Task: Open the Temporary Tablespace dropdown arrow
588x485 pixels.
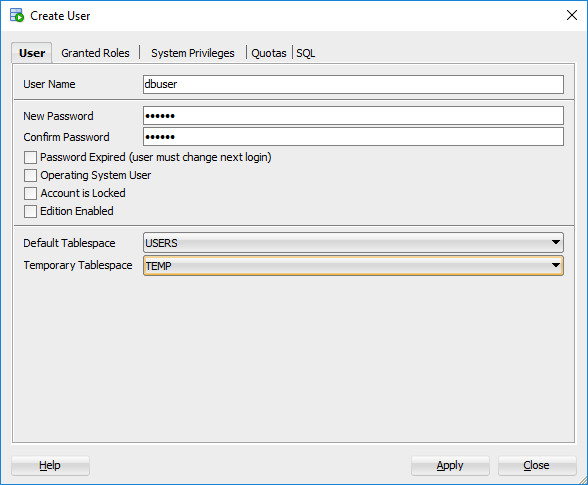Action: coord(556,265)
